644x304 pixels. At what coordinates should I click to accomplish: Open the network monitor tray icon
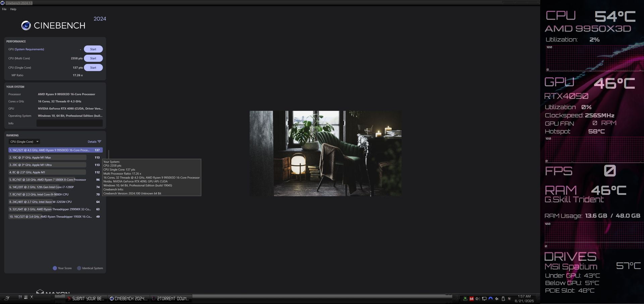[x=484, y=299]
